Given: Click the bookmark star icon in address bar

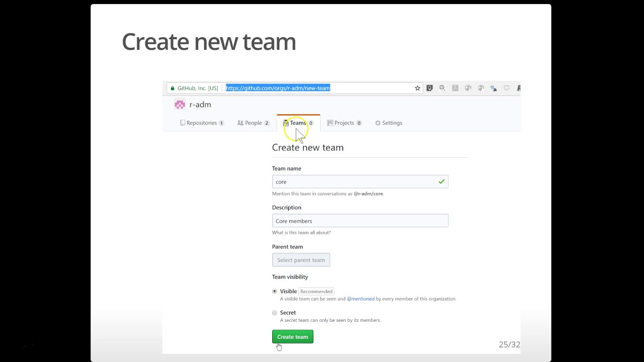Looking at the screenshot, I should [x=418, y=88].
